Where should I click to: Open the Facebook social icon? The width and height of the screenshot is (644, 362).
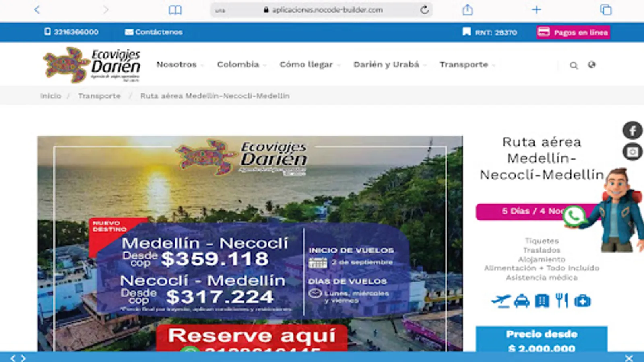click(x=633, y=130)
